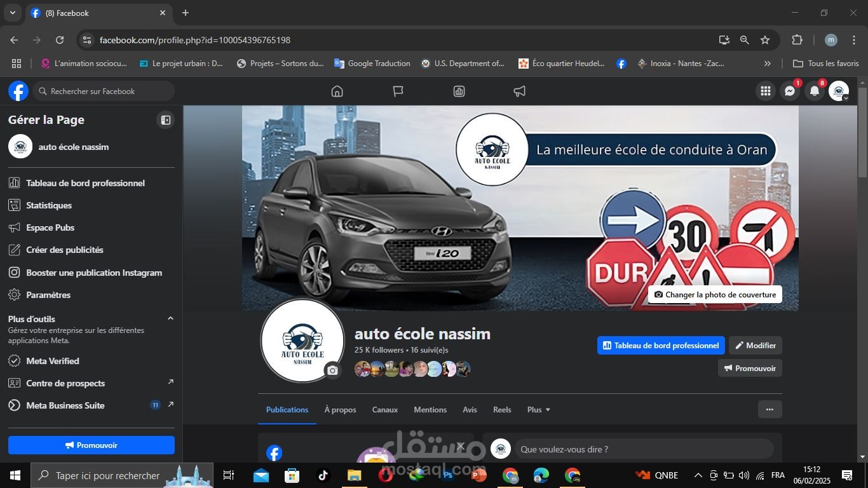This screenshot has width=868, height=488.
Task: Click the blue Promouvoir button in the sidebar
Action: 92,445
